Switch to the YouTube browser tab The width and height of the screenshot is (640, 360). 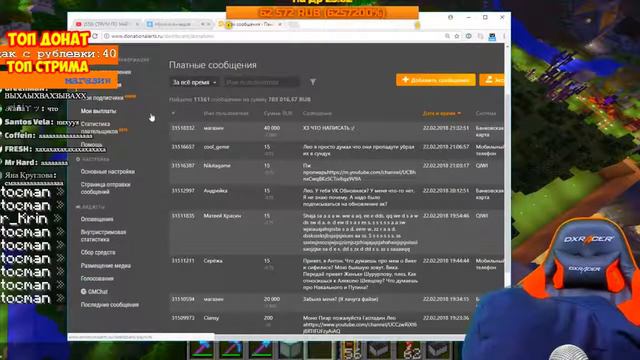pyautogui.click(x=107, y=24)
